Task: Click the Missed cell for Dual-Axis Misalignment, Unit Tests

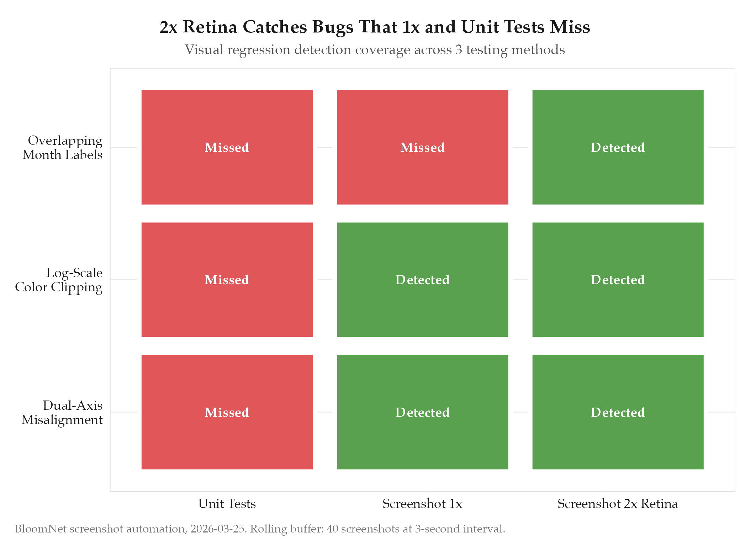Action: [227, 412]
